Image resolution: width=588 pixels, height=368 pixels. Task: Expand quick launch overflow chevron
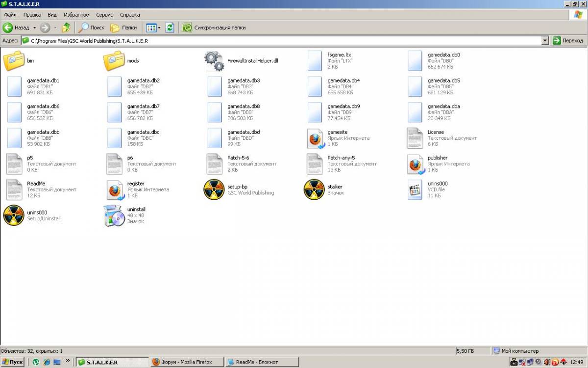[69, 361]
